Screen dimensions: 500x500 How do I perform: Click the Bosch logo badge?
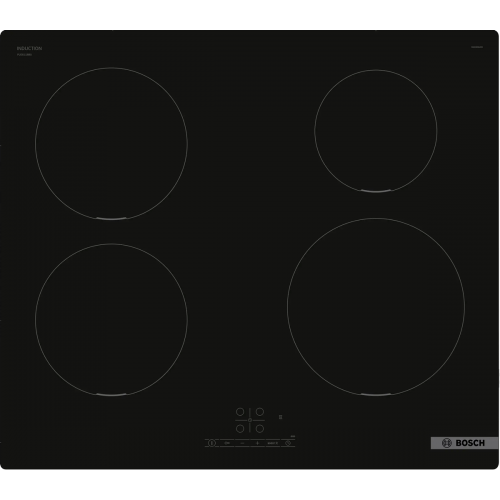(464, 443)
